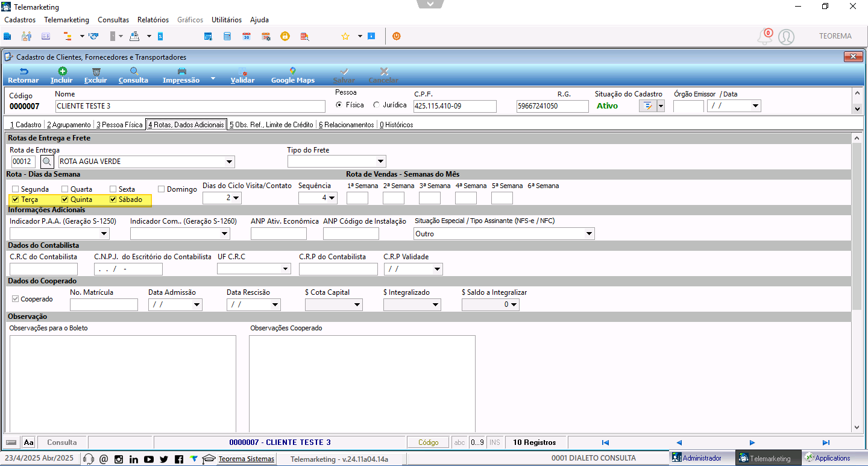The image size is (868, 466).
Task: Click magnifier search beside Rota de Entrega
Action: pyautogui.click(x=47, y=162)
